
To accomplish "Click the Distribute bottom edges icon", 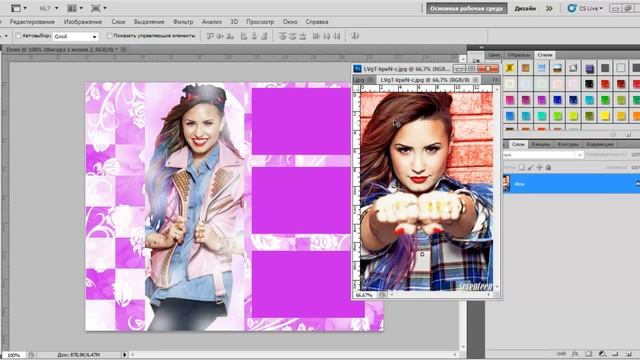I will [302, 36].
